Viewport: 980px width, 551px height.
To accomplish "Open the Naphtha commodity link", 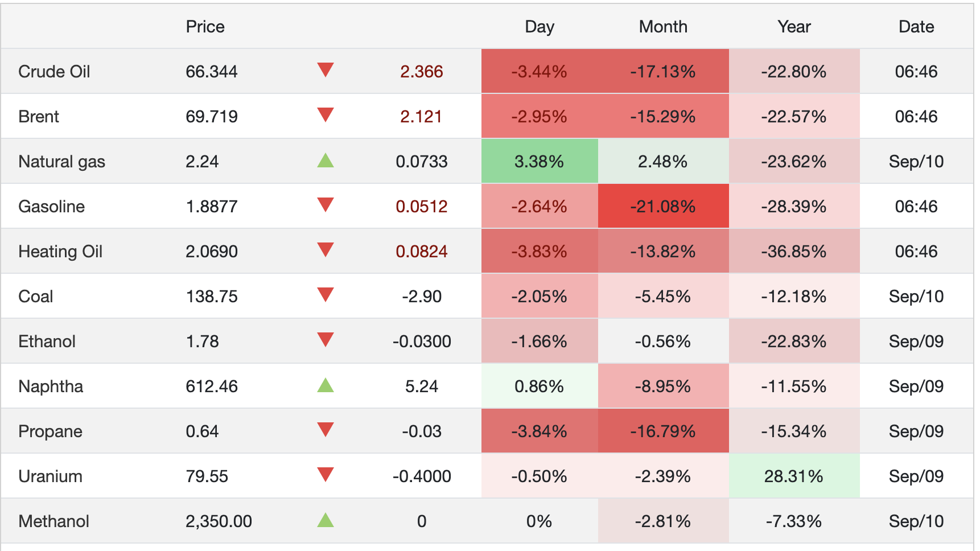I will 51,386.
